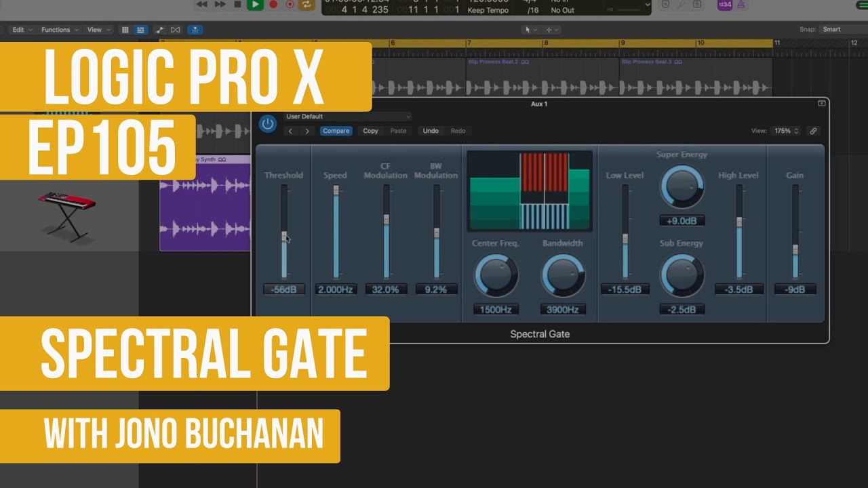The height and width of the screenshot is (488, 868).
Task: Click the -9dB Gain value field
Action: click(x=795, y=289)
